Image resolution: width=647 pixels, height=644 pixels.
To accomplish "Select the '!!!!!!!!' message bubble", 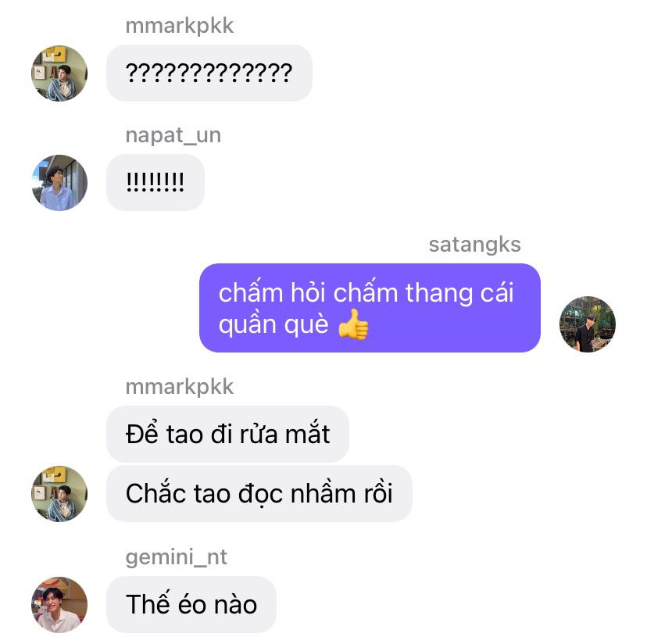I will click(155, 182).
